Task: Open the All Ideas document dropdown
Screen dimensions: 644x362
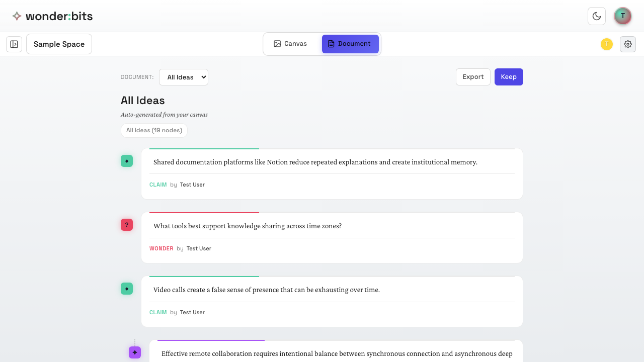Action: coord(184,77)
